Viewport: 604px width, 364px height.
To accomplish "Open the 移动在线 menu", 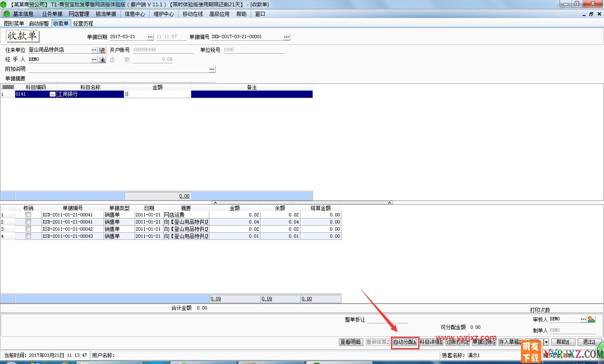I will click(x=193, y=14).
